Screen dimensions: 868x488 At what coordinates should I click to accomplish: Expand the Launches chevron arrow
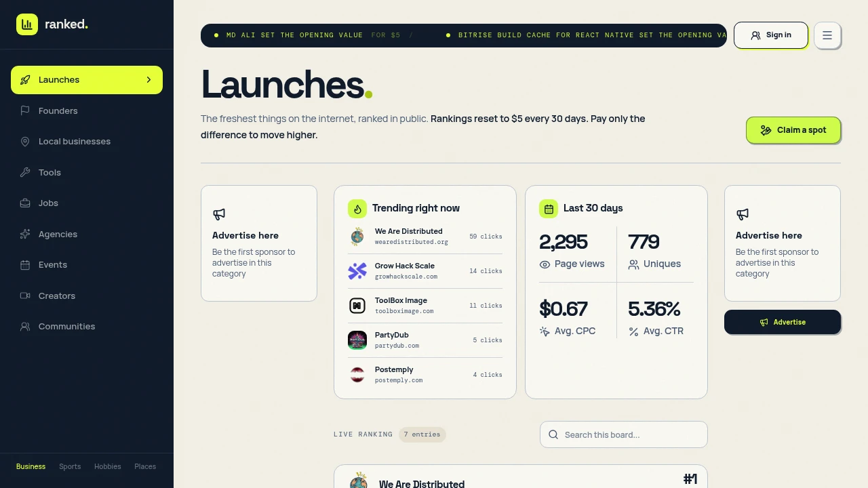coord(149,80)
